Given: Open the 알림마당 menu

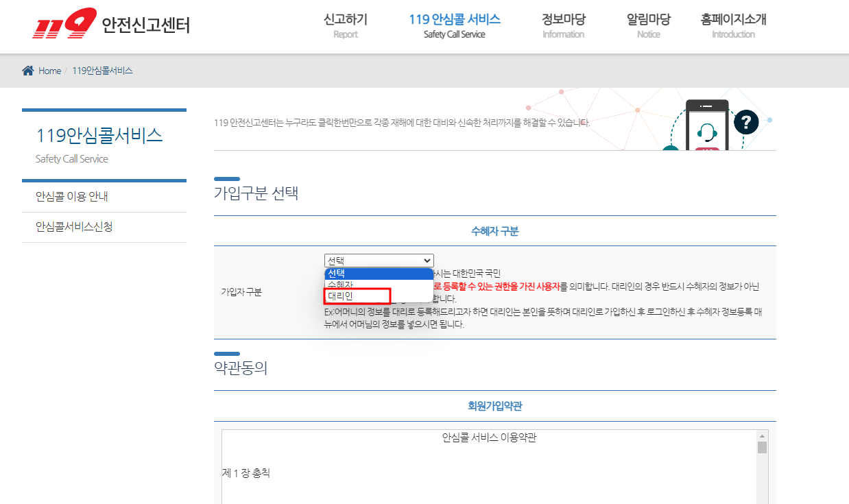Looking at the screenshot, I should (x=648, y=25).
